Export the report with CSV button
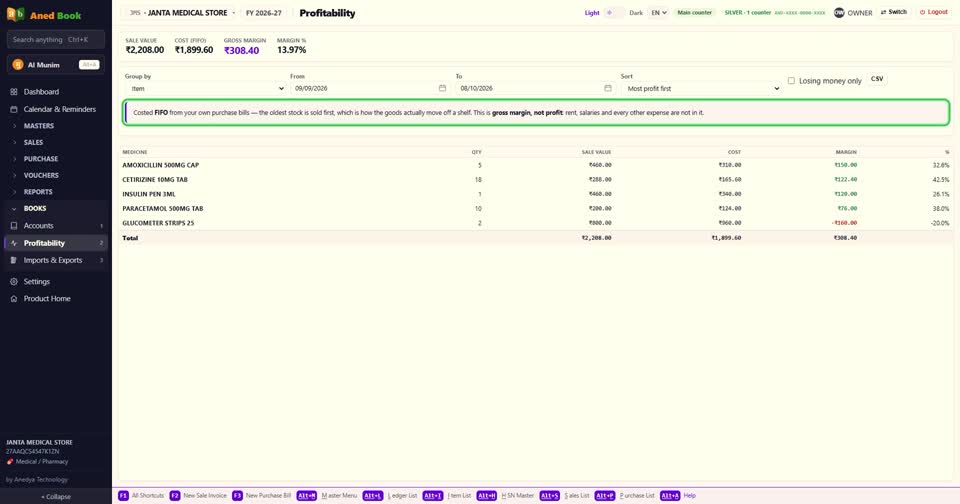The width and height of the screenshot is (960, 504). pyautogui.click(x=877, y=79)
